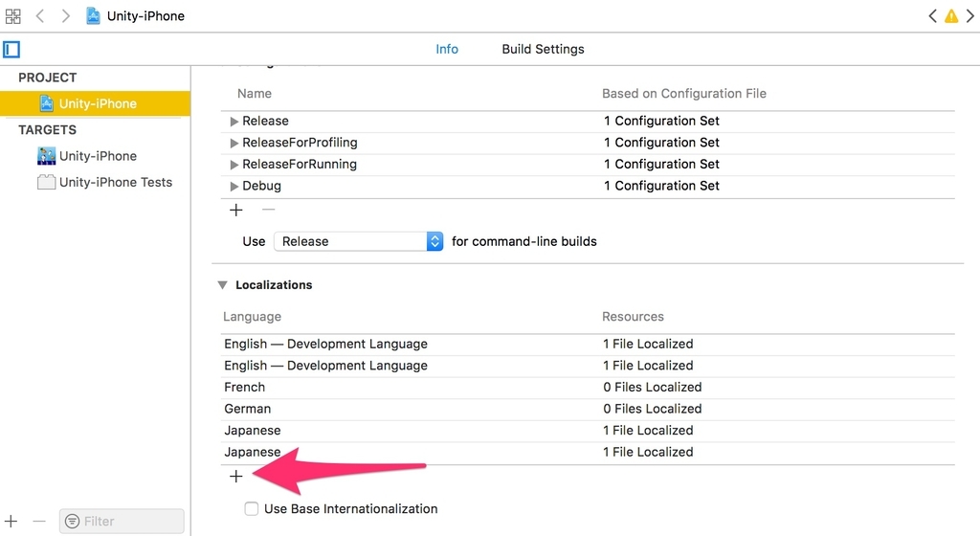Screen dimensions: 980x536
Task: Click the add target plus icon
Action: [11, 521]
